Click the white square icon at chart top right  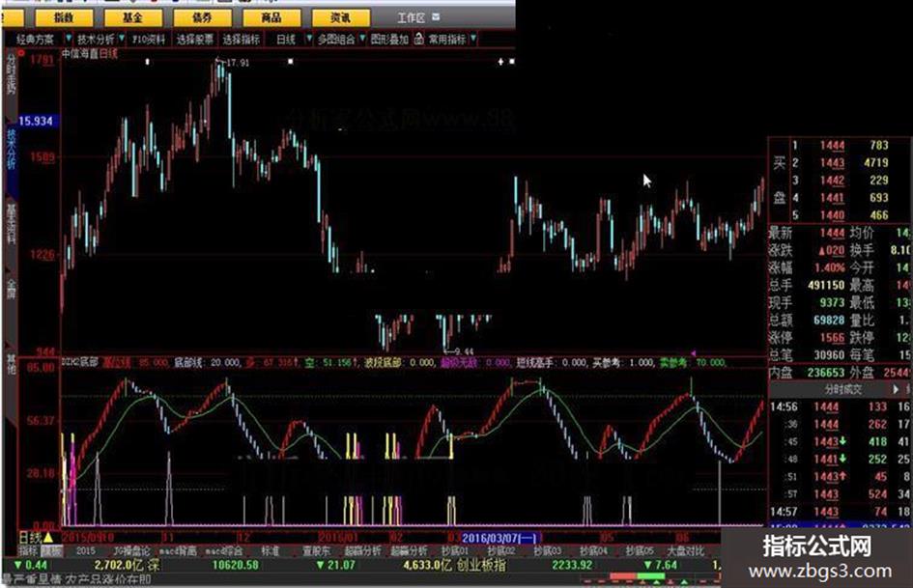point(512,61)
